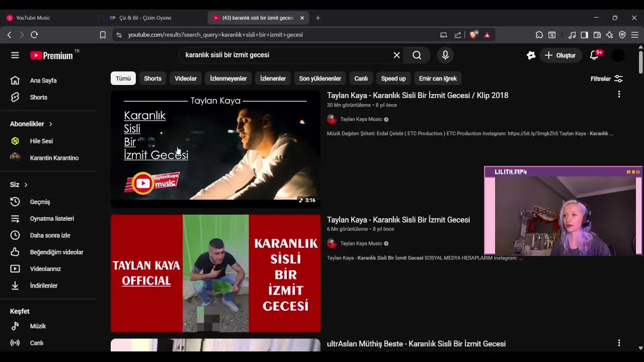Open the ultrAslan Müthiş Beste title link
This screenshot has height=362, width=644.
[416, 344]
